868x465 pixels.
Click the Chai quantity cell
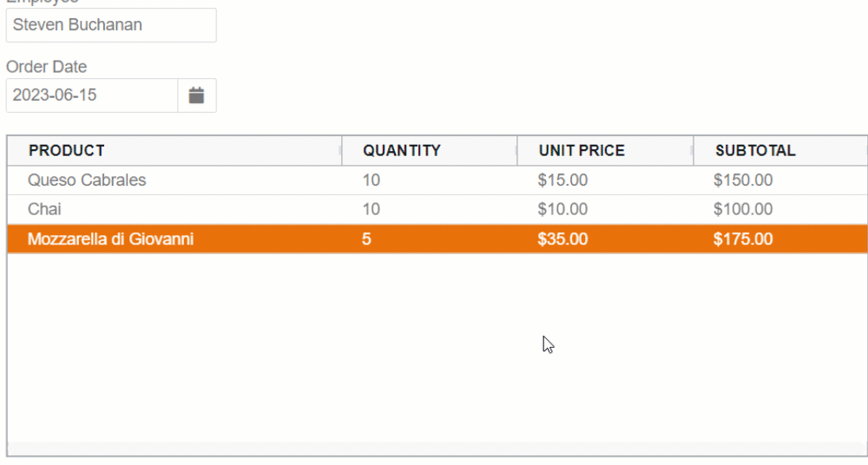click(372, 209)
